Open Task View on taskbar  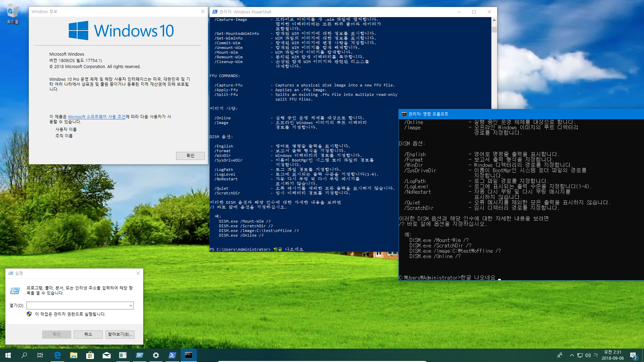40,355
